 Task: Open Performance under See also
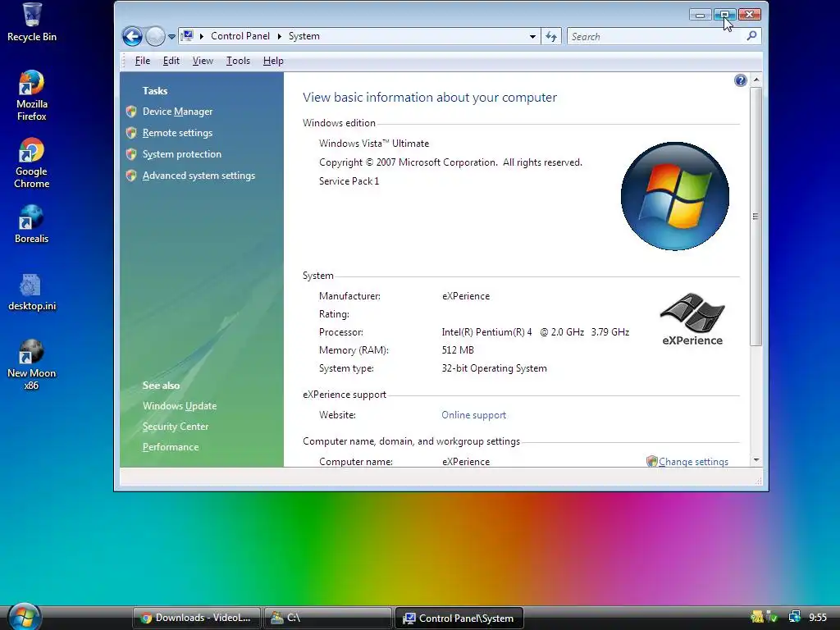171,447
